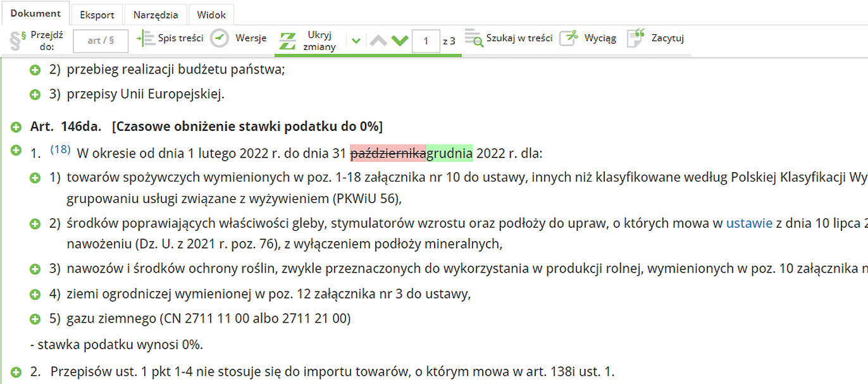This screenshot has width=868, height=384.
Task: Expand plus icon next to gazu ziemnego item
Action: [x=35, y=319]
